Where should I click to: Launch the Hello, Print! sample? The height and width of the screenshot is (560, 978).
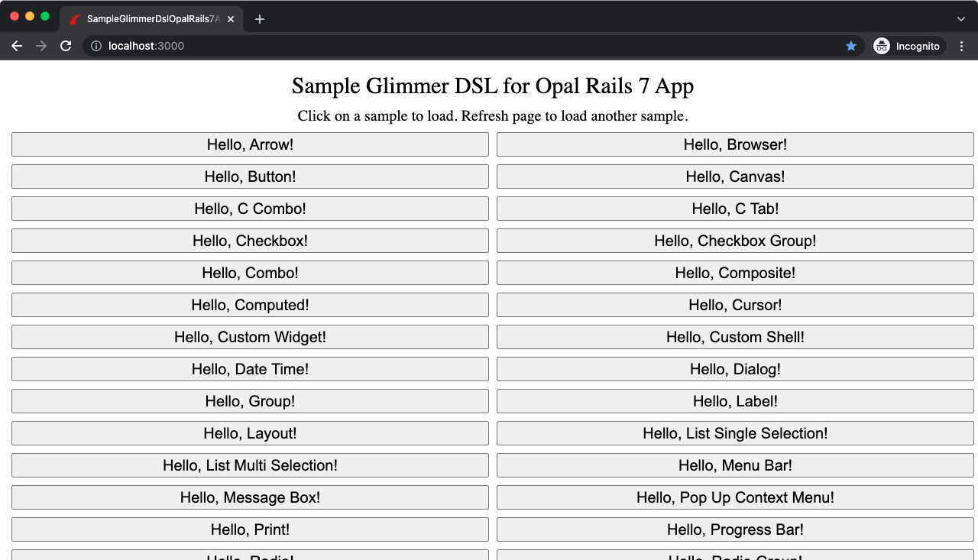[250, 529]
